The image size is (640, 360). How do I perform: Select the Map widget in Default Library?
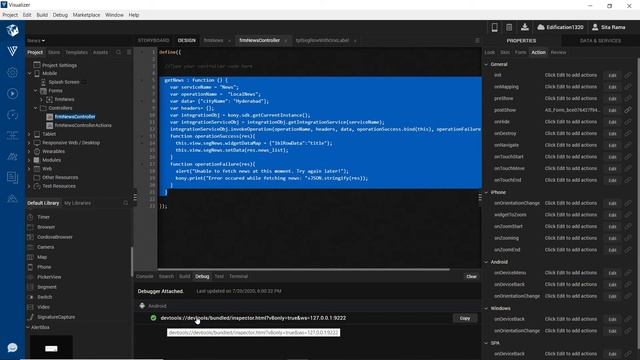click(42, 257)
